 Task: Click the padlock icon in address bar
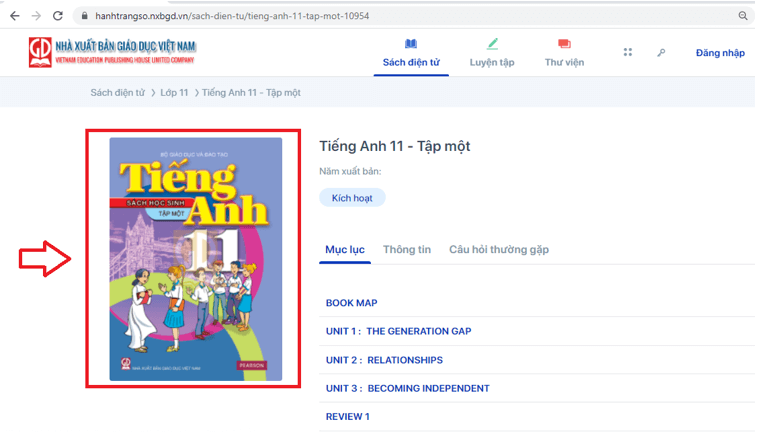point(84,16)
